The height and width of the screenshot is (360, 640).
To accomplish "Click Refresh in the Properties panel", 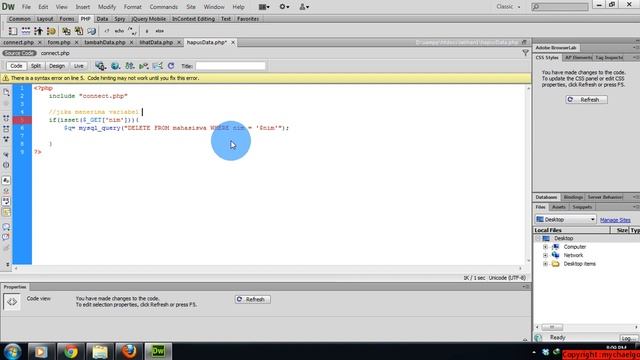I will click(x=252, y=299).
